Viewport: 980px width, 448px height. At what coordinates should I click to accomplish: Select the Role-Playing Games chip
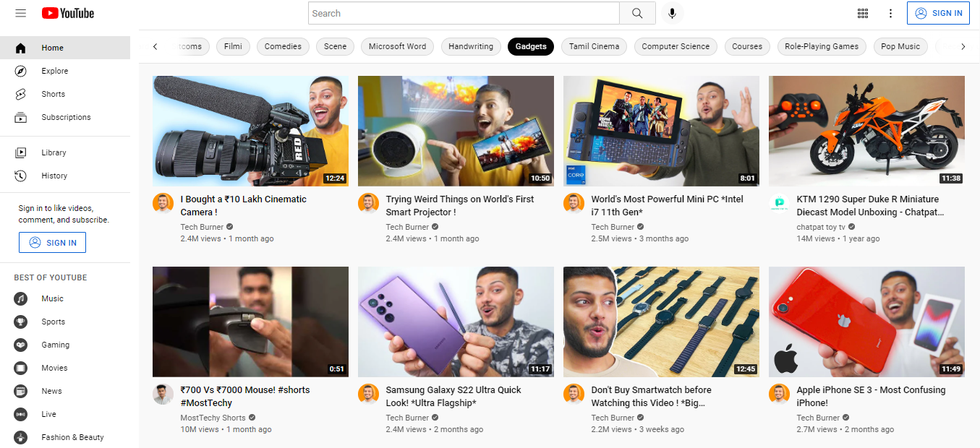[x=822, y=46]
